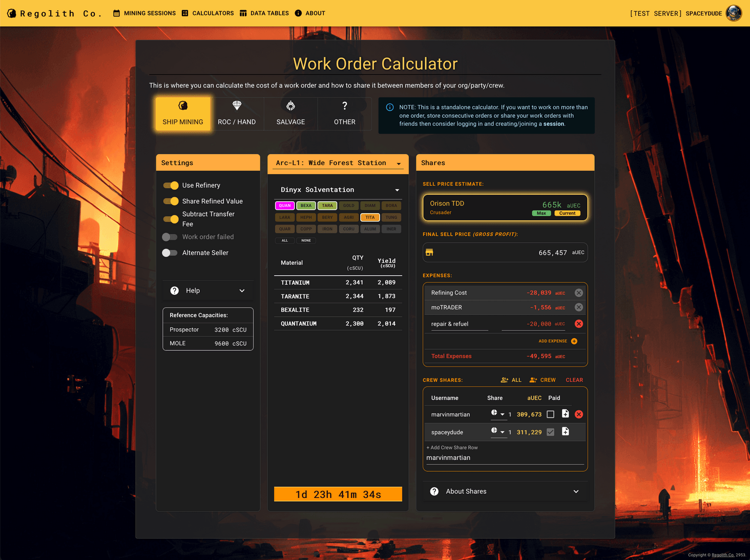Click the Help question mark icon in Settings
Screen dimensions: 750x560
174,291
